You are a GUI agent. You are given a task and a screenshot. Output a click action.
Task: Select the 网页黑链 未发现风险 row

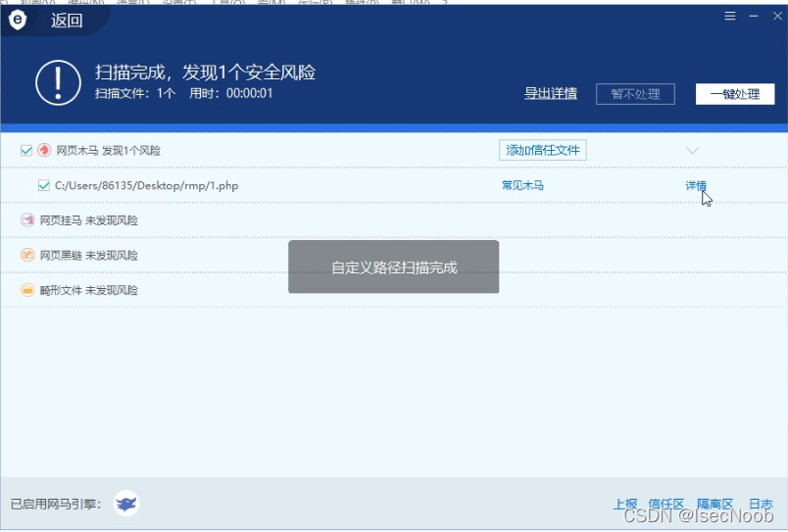(x=393, y=255)
